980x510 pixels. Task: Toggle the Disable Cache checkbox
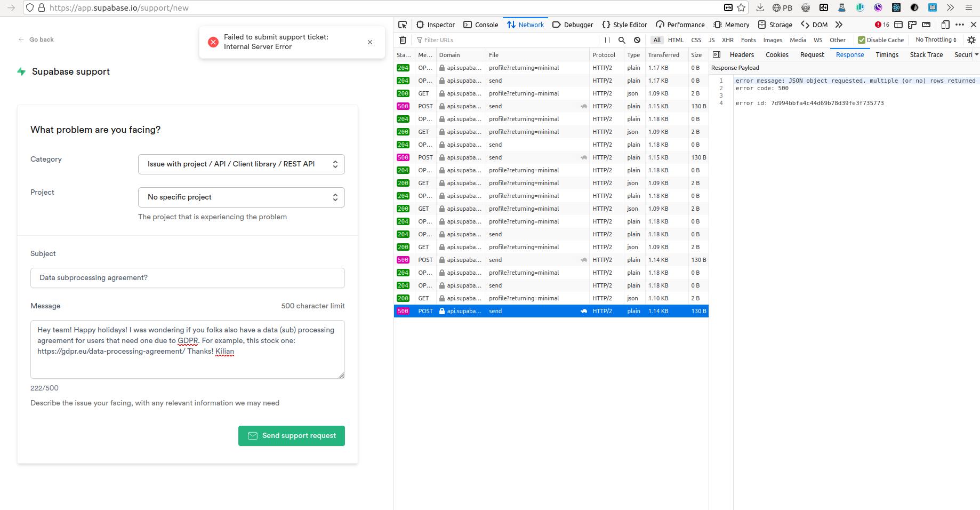pyautogui.click(x=861, y=40)
